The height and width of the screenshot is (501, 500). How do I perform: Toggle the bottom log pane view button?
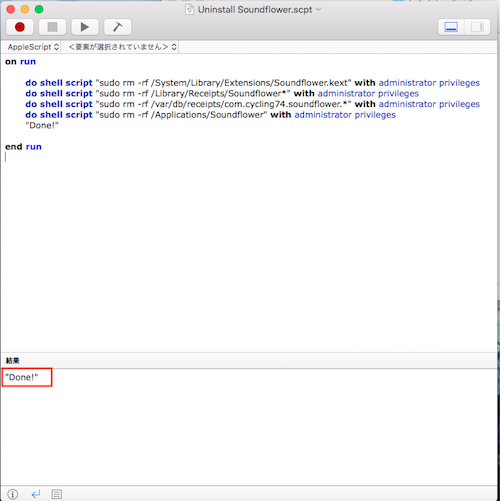[x=451, y=27]
